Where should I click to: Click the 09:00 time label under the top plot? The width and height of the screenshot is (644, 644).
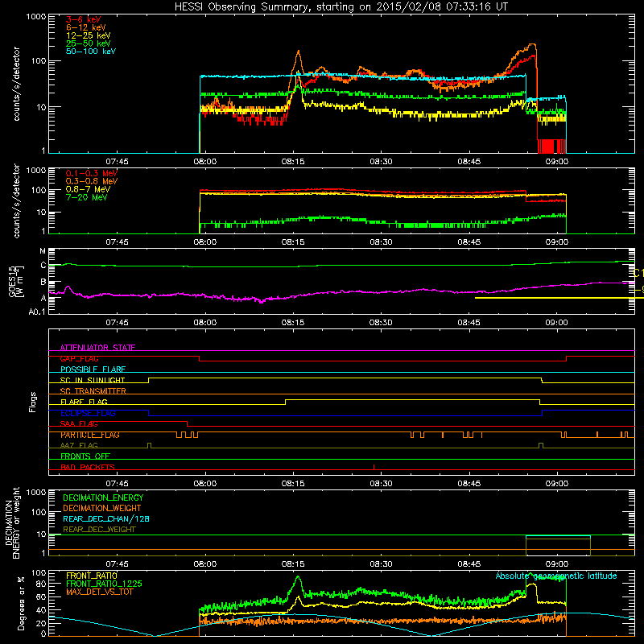point(557,162)
